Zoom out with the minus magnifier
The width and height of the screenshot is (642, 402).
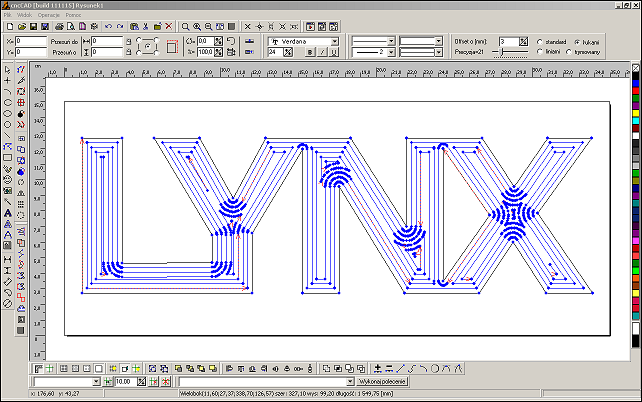208,27
